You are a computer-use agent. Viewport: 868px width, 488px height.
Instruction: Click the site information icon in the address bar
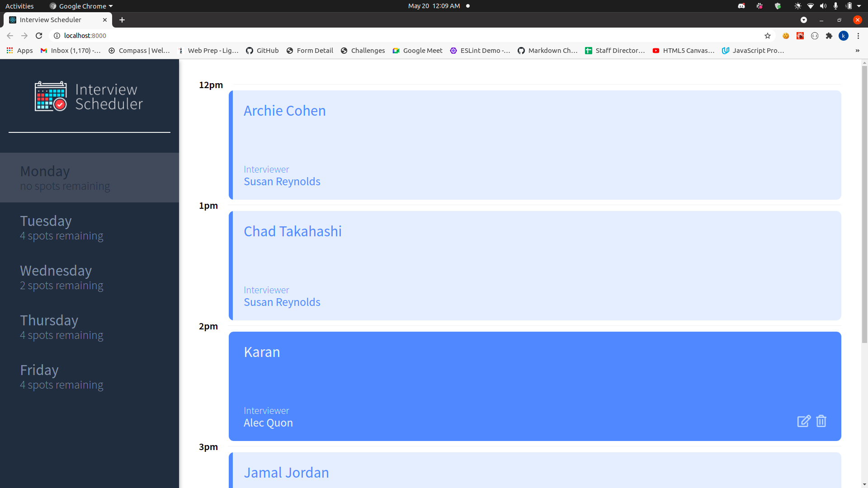click(57, 36)
